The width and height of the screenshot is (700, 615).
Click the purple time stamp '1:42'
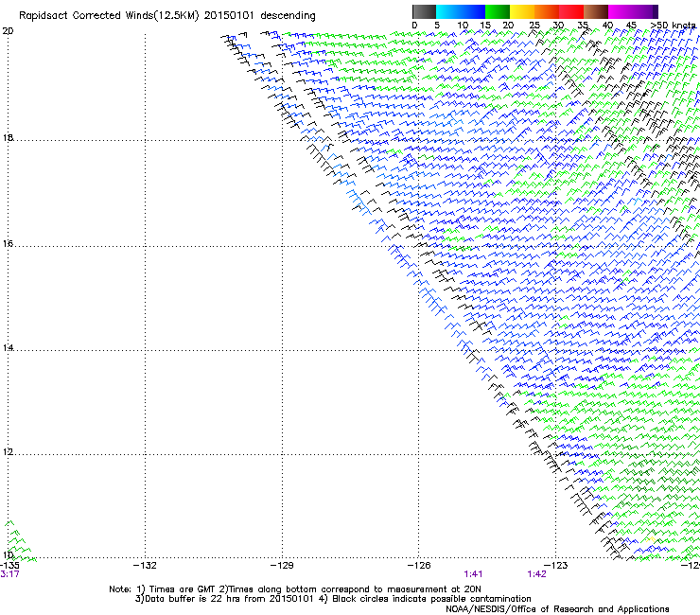536,574
